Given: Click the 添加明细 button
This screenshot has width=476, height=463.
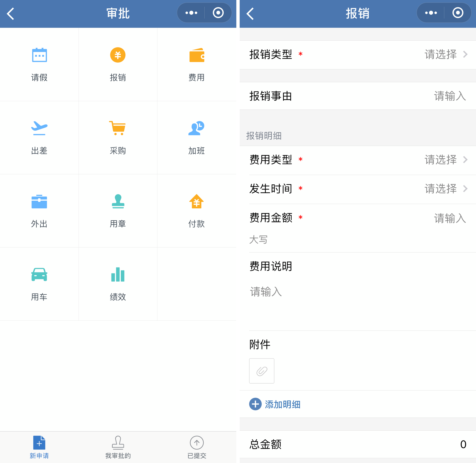Looking at the screenshot, I should (275, 404).
